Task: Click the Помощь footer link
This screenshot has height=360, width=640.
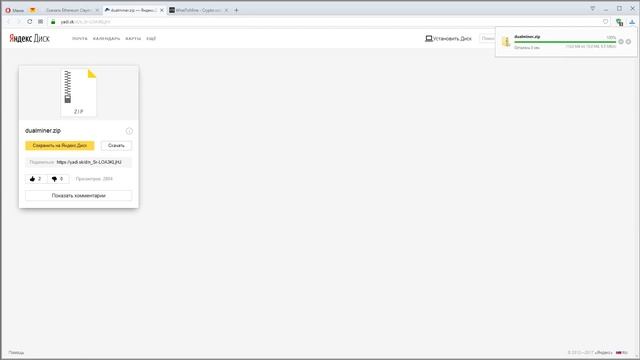Action: pyautogui.click(x=16, y=352)
